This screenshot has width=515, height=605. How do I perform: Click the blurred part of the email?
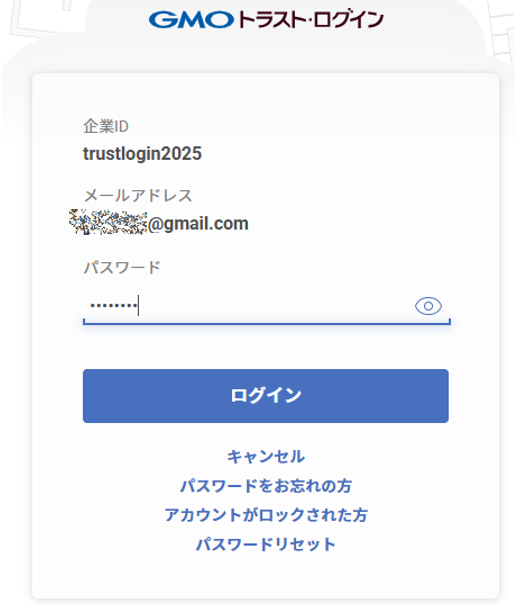pos(108,222)
